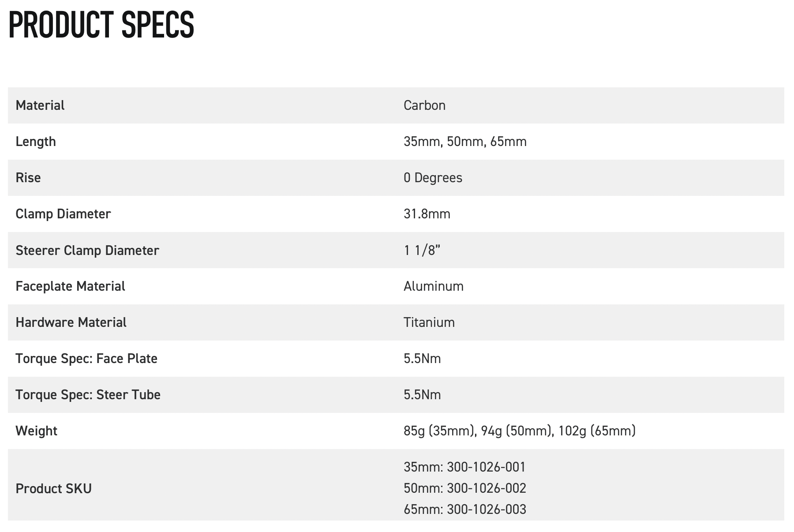Click the Hardware Material label
This screenshot has height=532, width=794.
pyautogui.click(x=71, y=322)
